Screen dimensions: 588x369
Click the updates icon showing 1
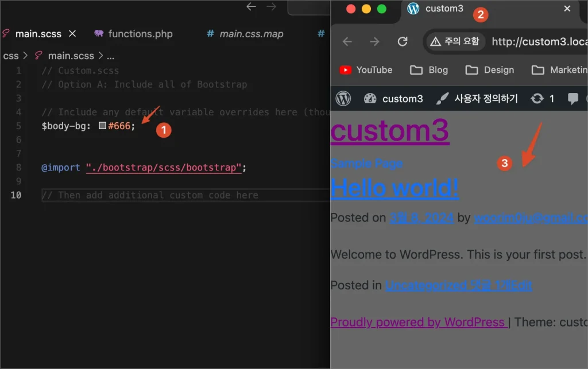point(543,99)
